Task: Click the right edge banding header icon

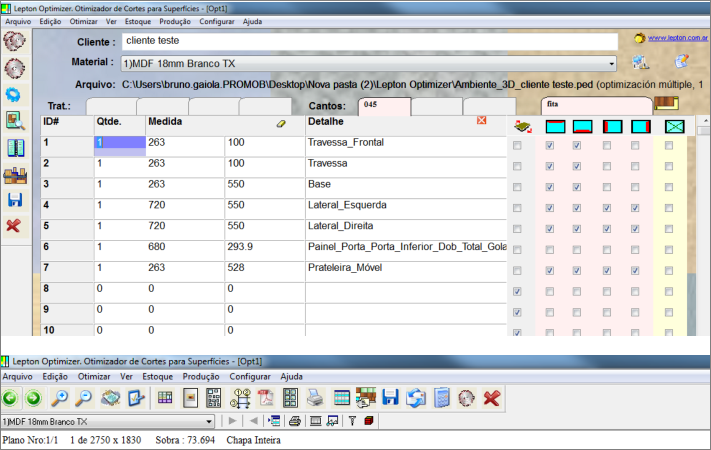Action: tap(641, 127)
